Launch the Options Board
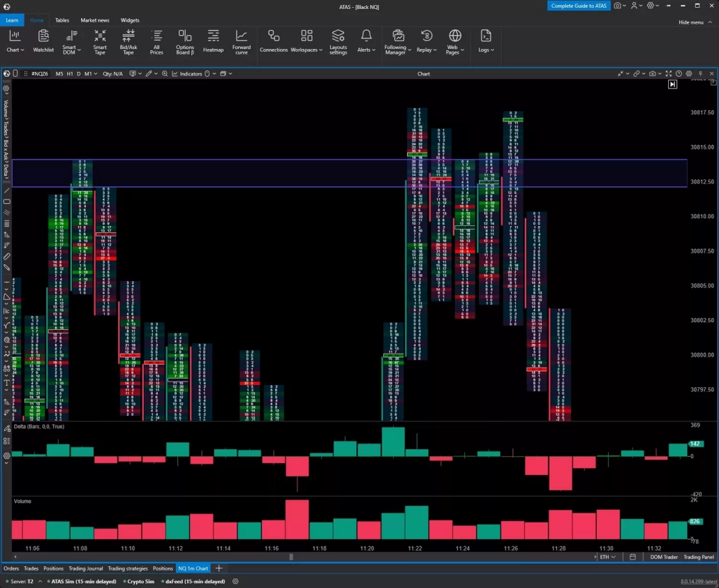Image resolution: width=719 pixels, height=588 pixels. point(185,42)
